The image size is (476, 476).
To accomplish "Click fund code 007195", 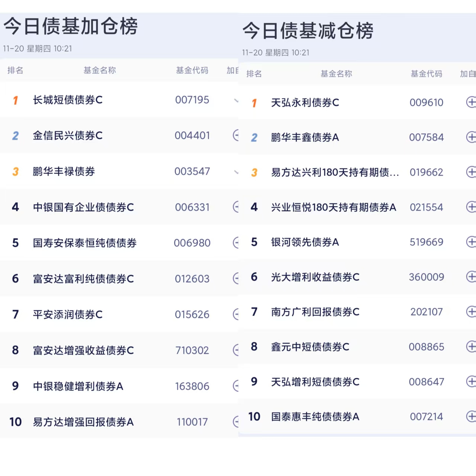I will (x=192, y=100).
